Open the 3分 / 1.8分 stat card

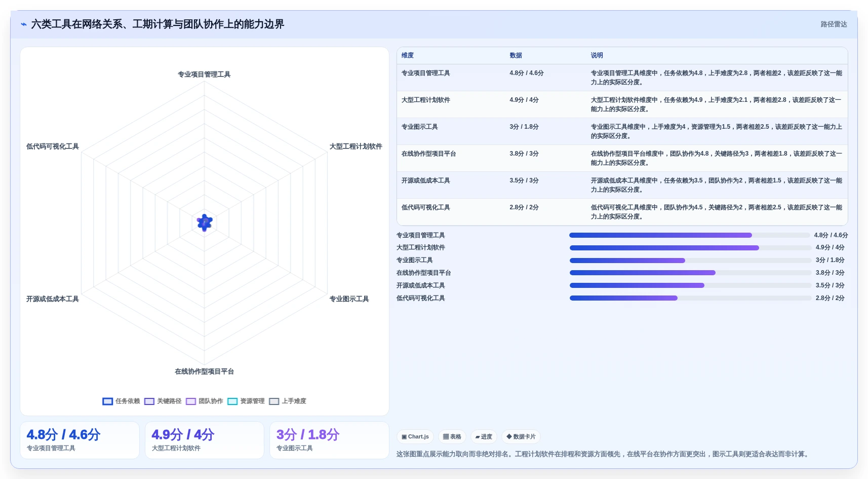(329, 440)
